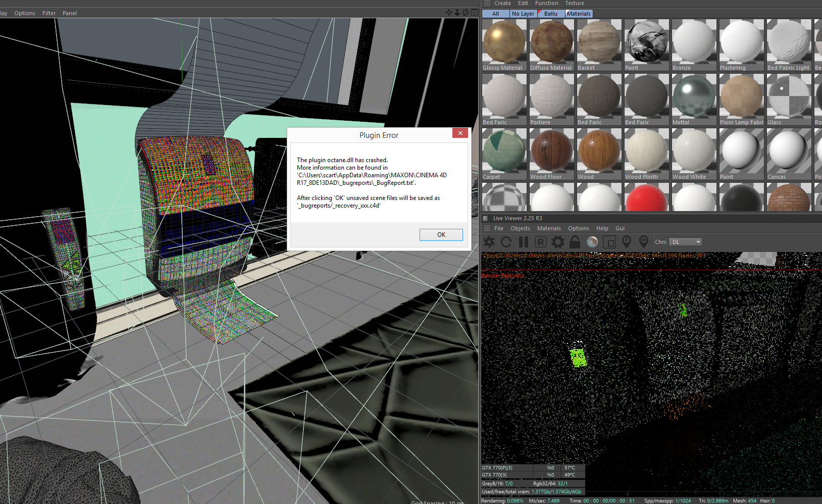Activate the focus picker F pin icon
Viewport: 822px width, 504px height.
[x=627, y=241]
